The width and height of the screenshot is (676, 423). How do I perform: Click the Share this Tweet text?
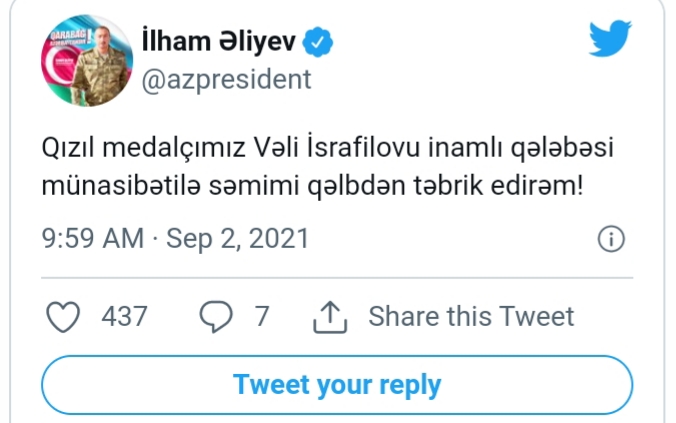(x=471, y=317)
